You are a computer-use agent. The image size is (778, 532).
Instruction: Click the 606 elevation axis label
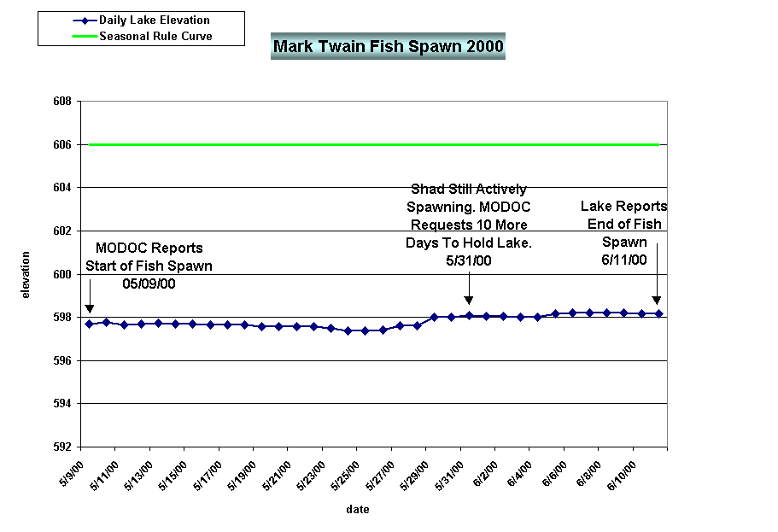[x=62, y=144]
